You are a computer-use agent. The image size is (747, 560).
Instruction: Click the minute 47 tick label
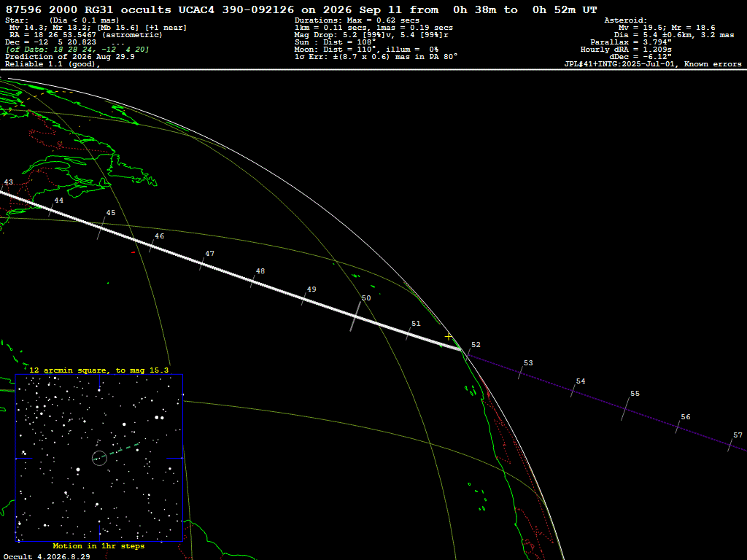tap(209, 254)
